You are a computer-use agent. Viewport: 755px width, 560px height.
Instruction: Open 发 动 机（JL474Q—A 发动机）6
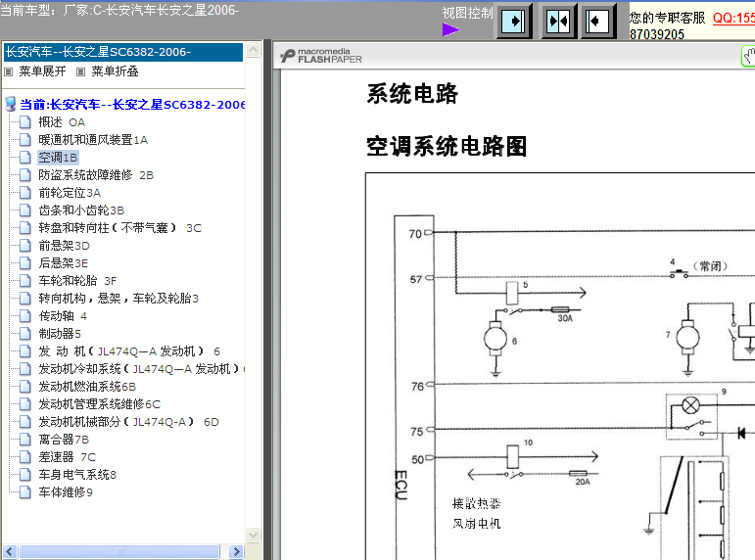click(129, 351)
